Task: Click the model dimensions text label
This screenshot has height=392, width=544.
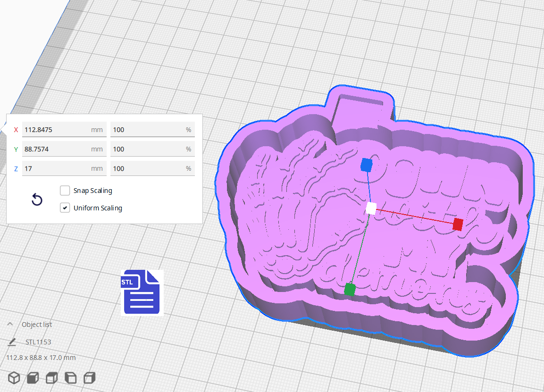Action: pyautogui.click(x=41, y=358)
